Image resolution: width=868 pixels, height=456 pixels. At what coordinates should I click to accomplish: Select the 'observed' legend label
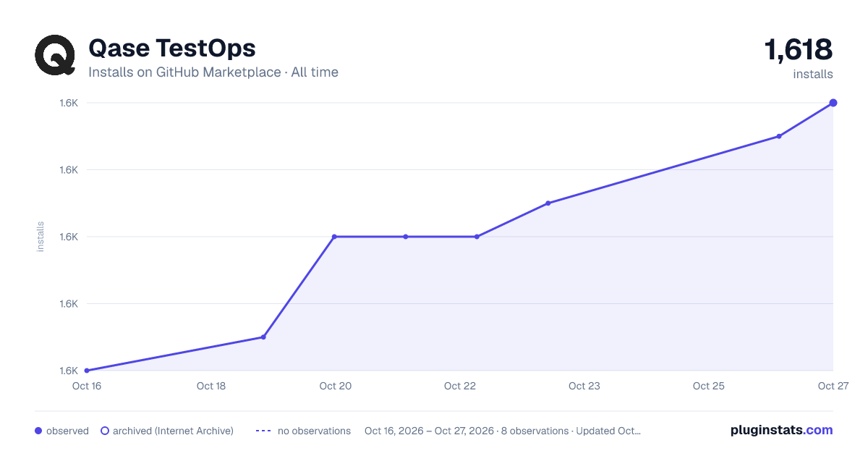[x=67, y=431]
